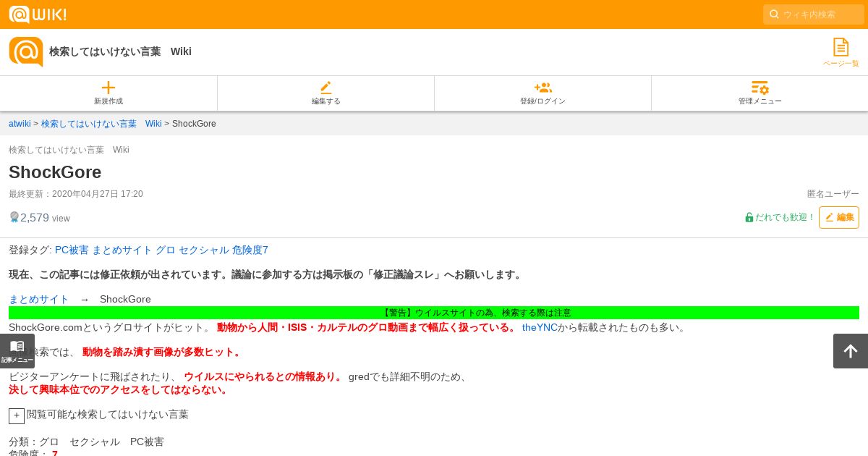Click the 分類：グロ セクシャル PC被害 line
Screen dimensions: 868x456
[86, 442]
